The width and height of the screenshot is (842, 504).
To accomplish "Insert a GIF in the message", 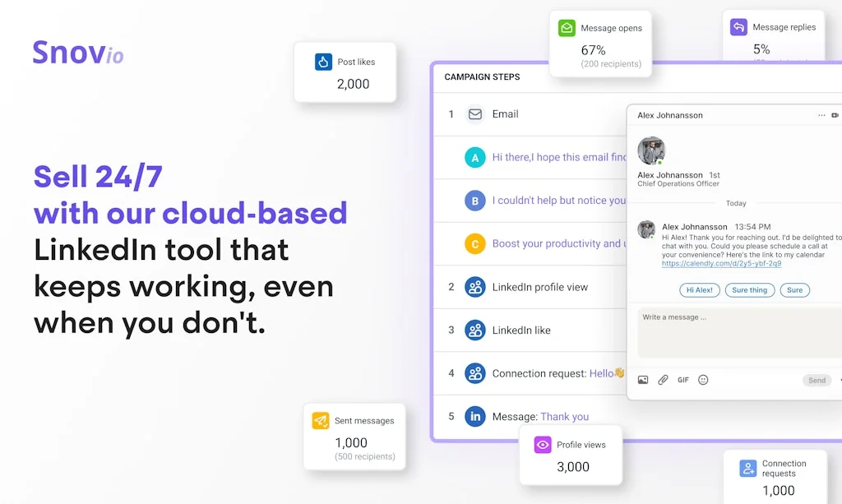I will tap(683, 380).
